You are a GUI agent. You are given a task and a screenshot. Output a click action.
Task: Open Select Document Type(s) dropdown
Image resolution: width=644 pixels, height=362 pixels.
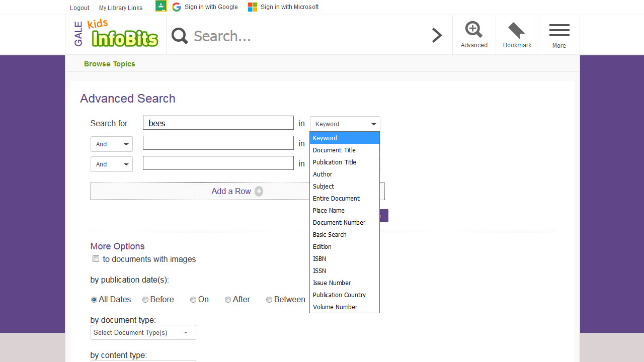click(x=143, y=332)
